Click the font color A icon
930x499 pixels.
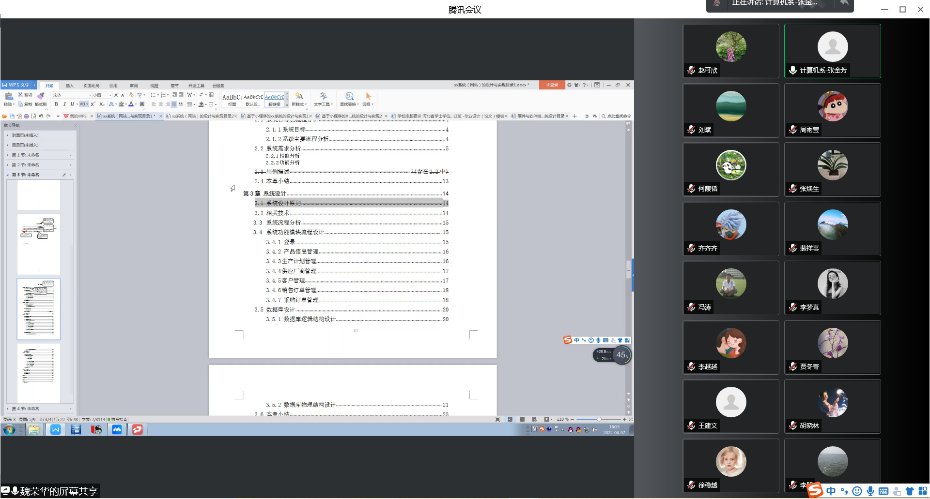(131, 104)
